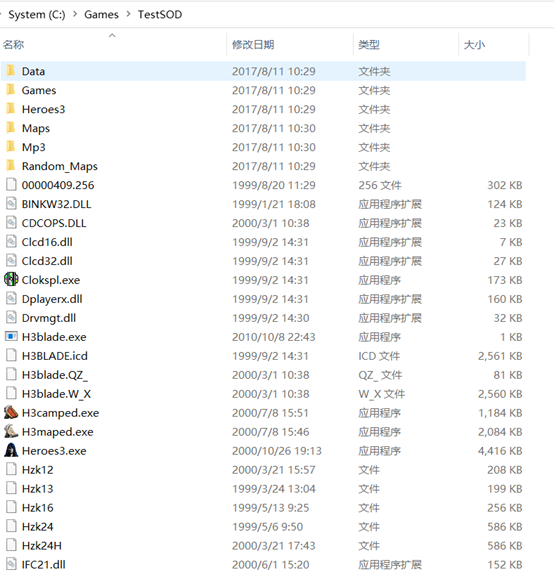Image resolution: width=554 pixels, height=572 pixels.
Task: Select the Hzk24H file row
Action: [x=263, y=545]
